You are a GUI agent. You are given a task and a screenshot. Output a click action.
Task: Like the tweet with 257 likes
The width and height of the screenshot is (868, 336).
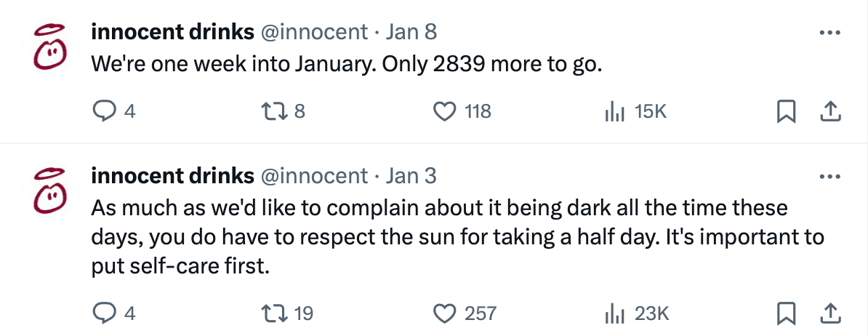(x=443, y=313)
